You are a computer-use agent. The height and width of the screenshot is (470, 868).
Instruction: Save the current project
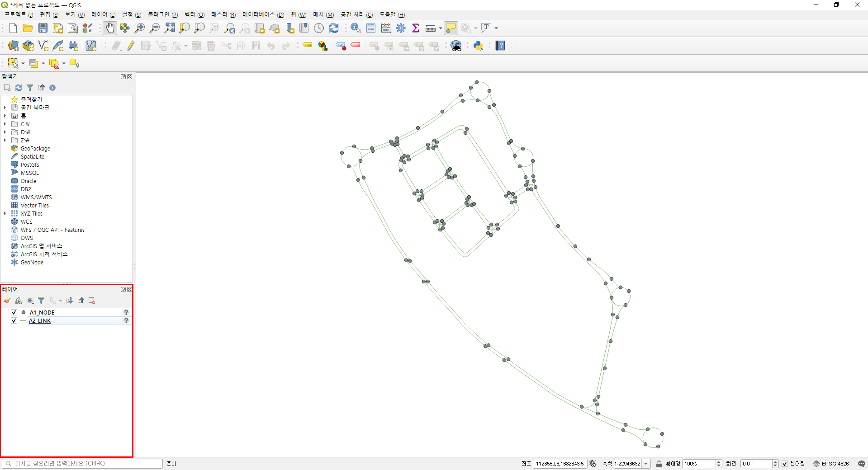43,28
